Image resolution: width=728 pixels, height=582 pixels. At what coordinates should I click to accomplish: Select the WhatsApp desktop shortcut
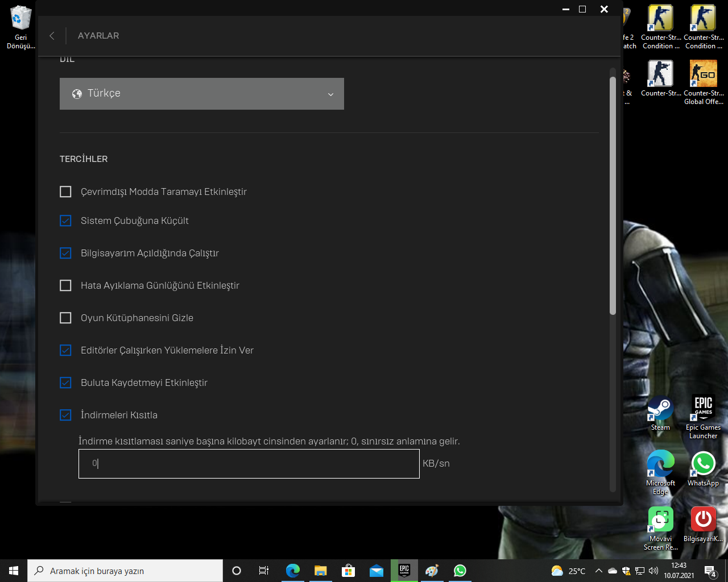tap(704, 469)
